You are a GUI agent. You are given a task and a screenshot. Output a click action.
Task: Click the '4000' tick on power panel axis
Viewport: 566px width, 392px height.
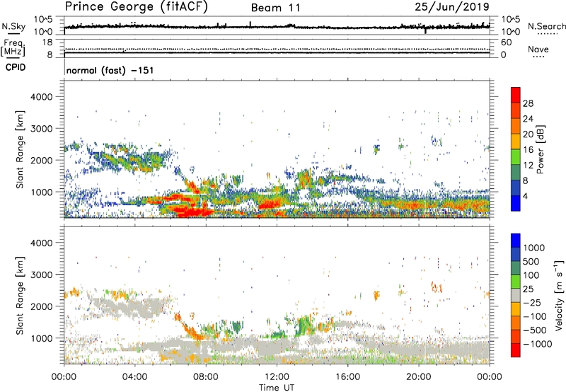point(41,97)
